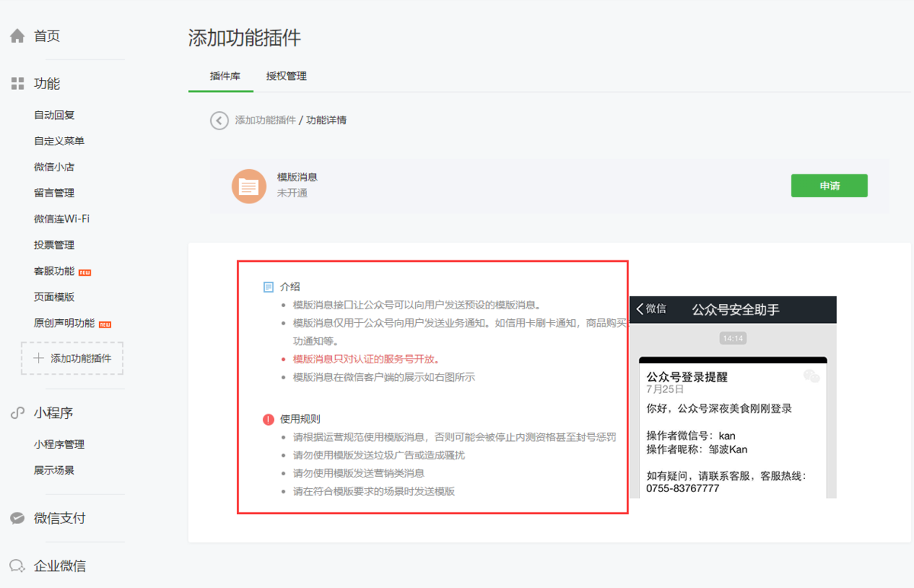Click the 7月25日 date on message card
Image resolution: width=914 pixels, height=588 pixels.
665,389
